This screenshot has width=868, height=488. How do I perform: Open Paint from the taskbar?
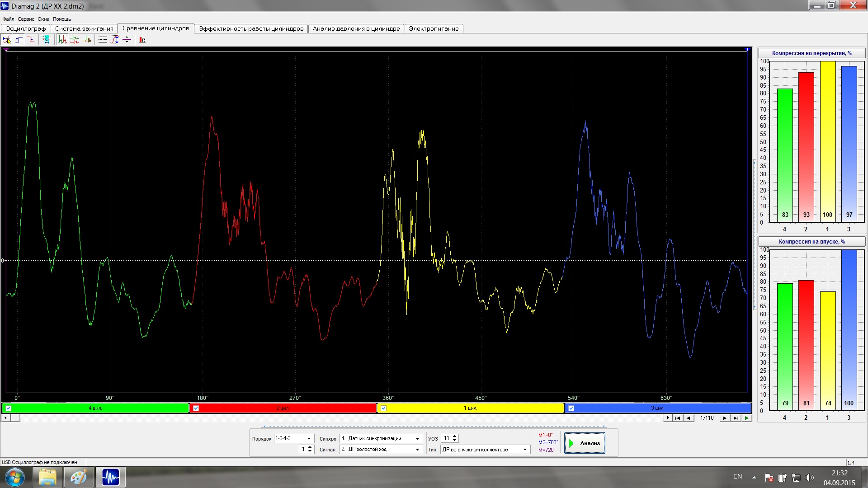tap(78, 477)
